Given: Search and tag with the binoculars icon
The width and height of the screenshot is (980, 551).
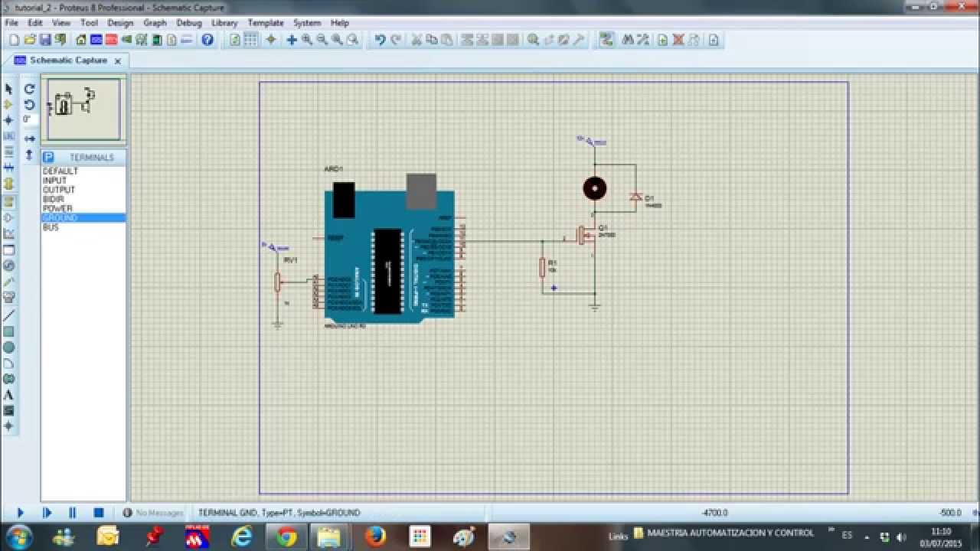Looking at the screenshot, I should (628, 40).
